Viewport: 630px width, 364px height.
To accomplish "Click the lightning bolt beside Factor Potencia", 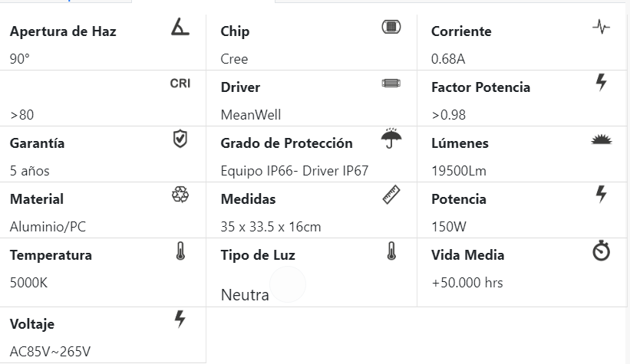I will [602, 83].
